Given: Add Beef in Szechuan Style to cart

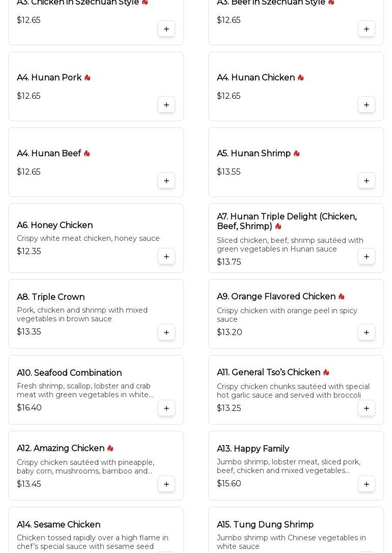Looking at the screenshot, I should 367,29.
